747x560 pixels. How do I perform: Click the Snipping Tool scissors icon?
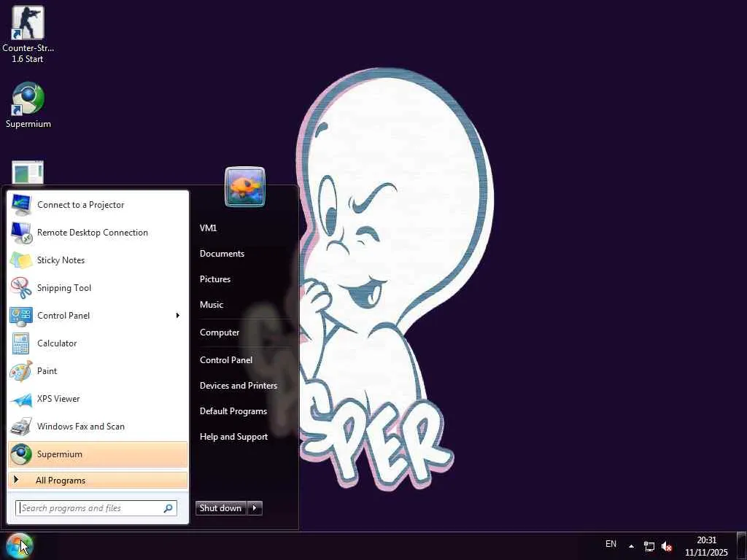coord(21,287)
